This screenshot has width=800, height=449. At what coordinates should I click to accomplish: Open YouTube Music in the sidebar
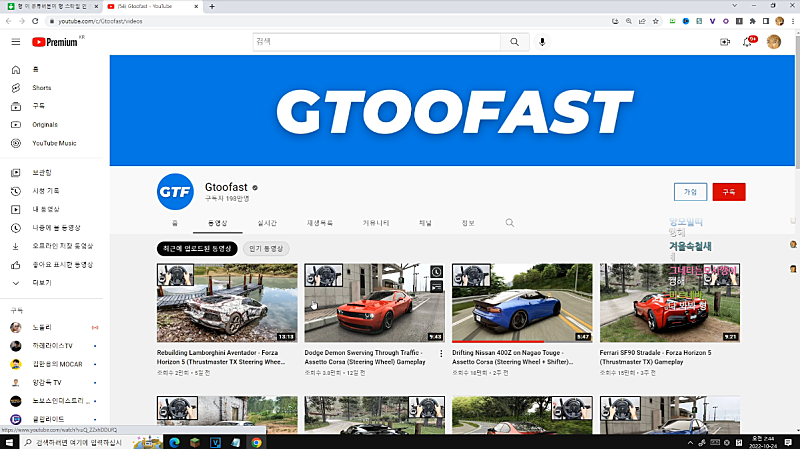tap(53, 143)
